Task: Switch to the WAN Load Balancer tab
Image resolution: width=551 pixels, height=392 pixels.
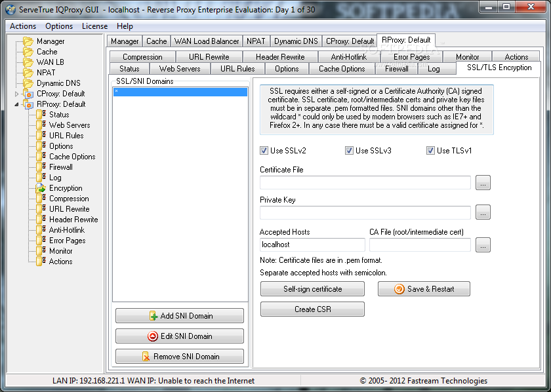Action: click(x=207, y=41)
